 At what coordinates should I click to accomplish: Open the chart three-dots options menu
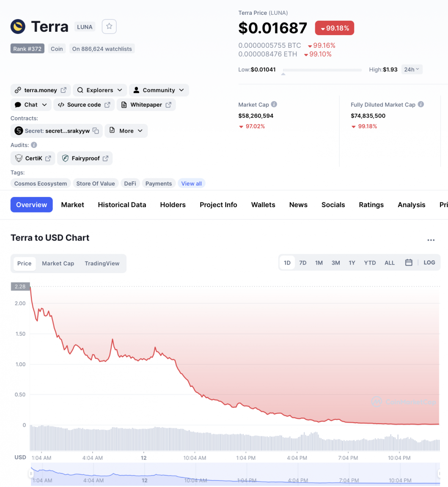(x=431, y=240)
